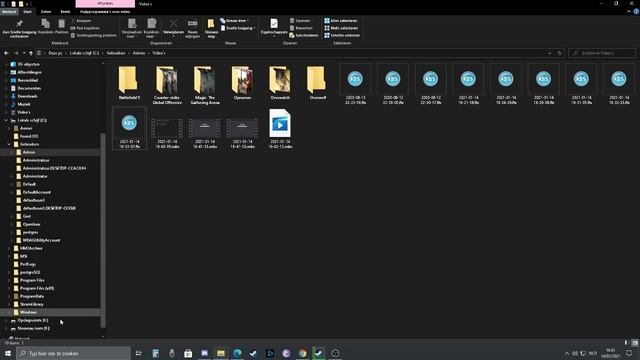Viewport: 640px width, 360px height.
Task: Collapse the Lokale schijf (C:) tree node
Action: [6, 120]
